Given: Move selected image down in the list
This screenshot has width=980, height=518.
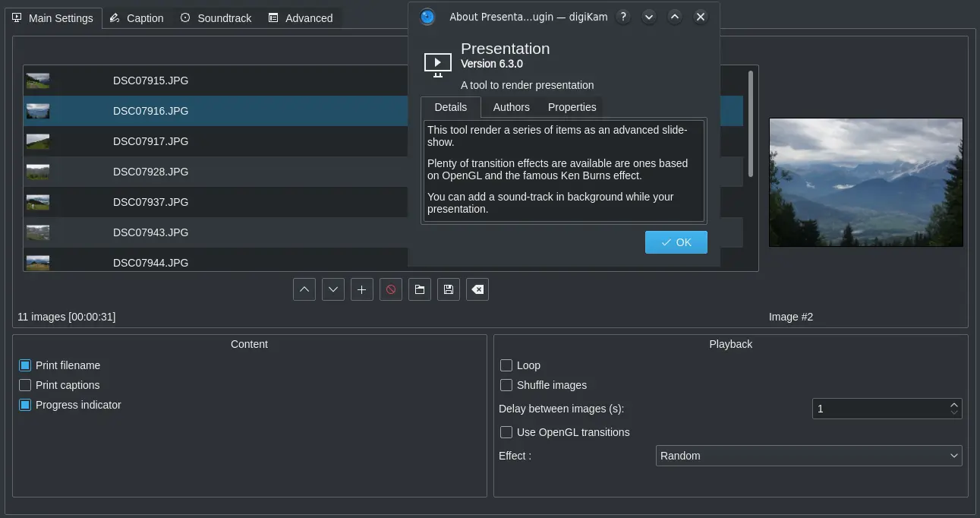Looking at the screenshot, I should click(332, 289).
